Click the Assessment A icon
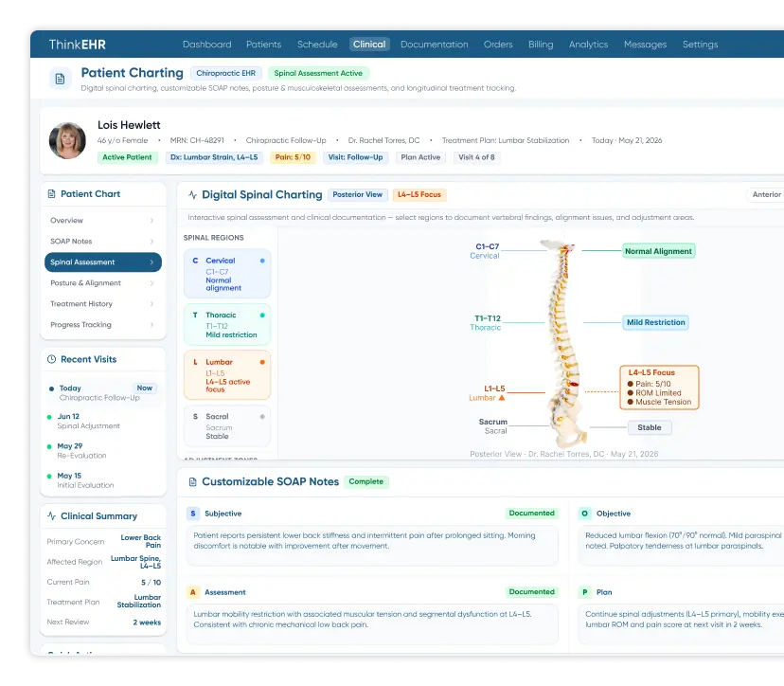This screenshot has height=686, width=784. [193, 592]
